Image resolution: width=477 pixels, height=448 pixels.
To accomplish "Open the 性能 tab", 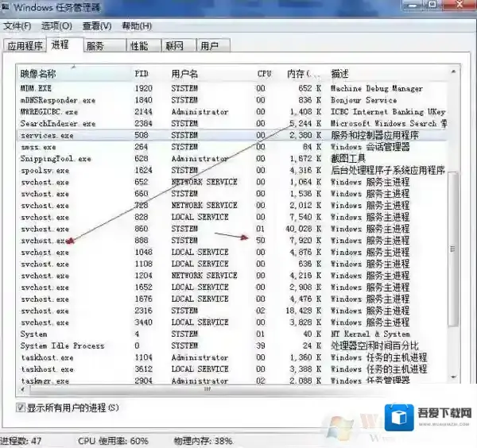I will [x=144, y=46].
